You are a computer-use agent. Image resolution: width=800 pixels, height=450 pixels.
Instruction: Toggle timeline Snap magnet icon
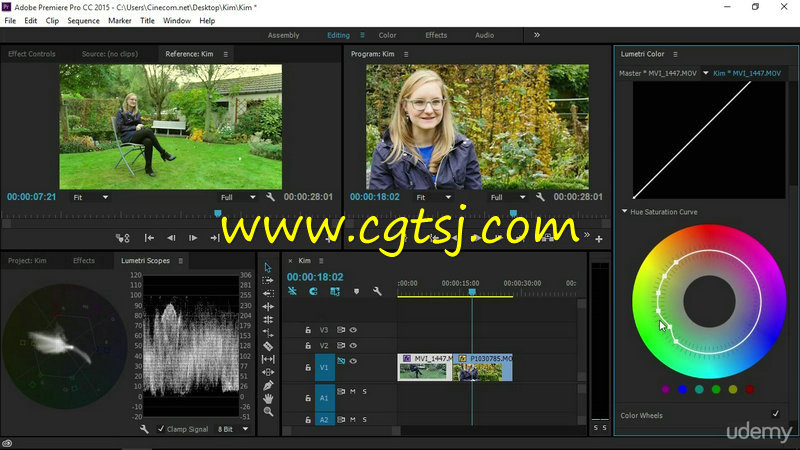click(x=313, y=291)
